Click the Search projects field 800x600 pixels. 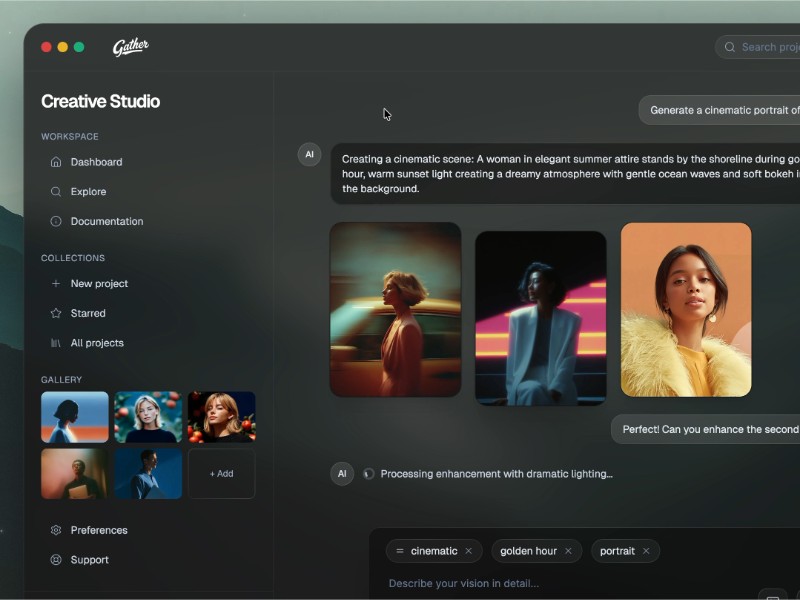[x=770, y=47]
